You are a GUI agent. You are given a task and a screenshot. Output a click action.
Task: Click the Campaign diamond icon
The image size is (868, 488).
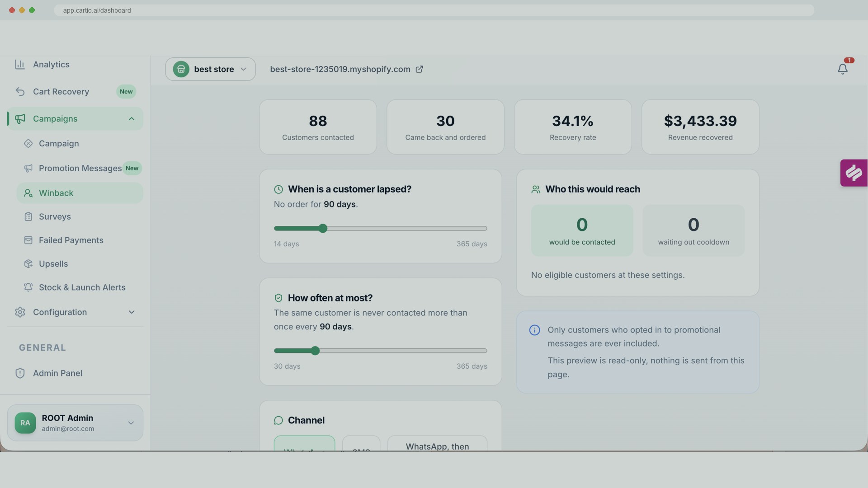tap(28, 143)
